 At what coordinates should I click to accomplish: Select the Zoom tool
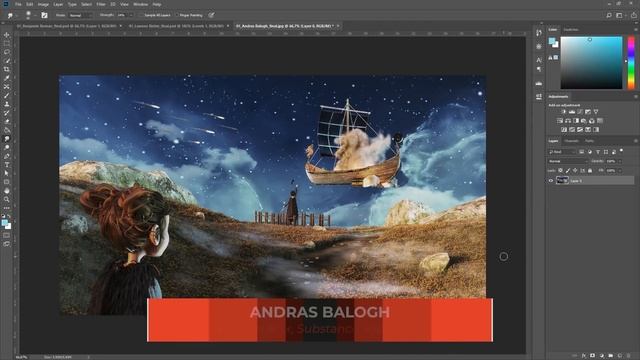coord(7,199)
